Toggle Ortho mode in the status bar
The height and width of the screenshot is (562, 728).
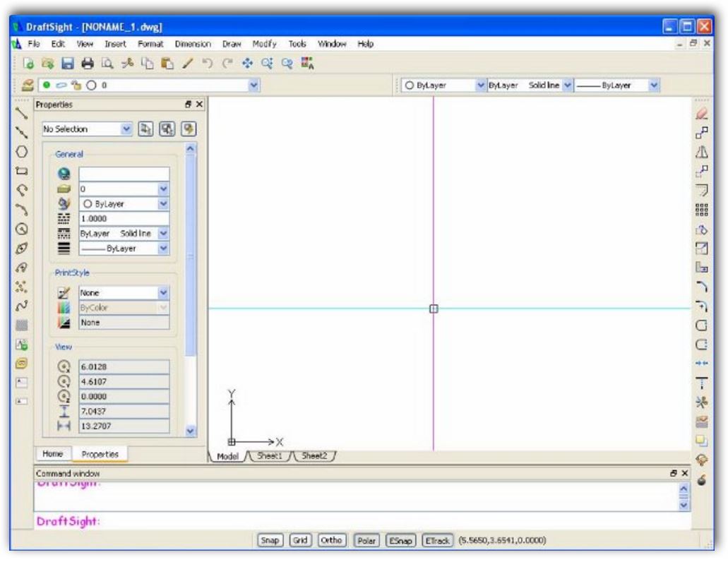331,540
